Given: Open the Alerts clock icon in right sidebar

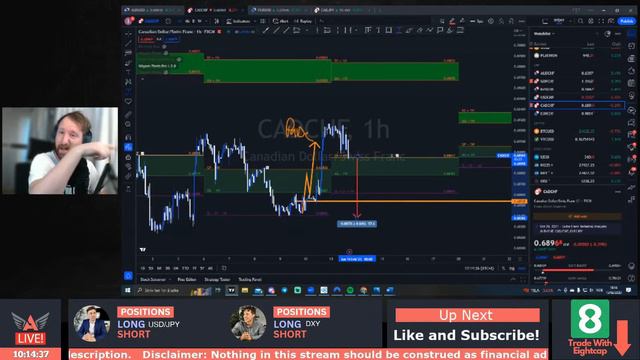Looking at the screenshot, I should tap(631, 47).
